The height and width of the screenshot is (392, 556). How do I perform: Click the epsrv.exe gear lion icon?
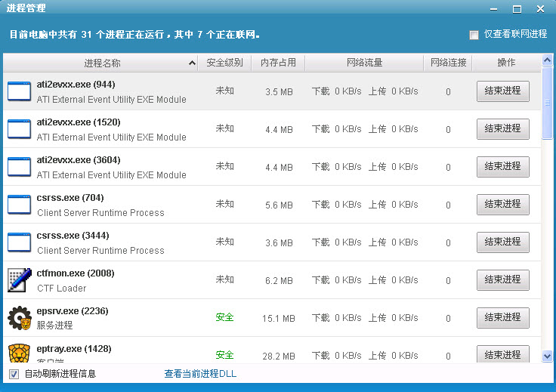pos(19,318)
